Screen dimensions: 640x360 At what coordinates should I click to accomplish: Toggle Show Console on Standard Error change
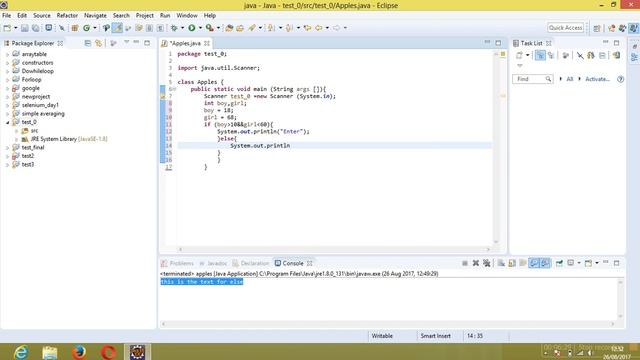[x=545, y=263]
